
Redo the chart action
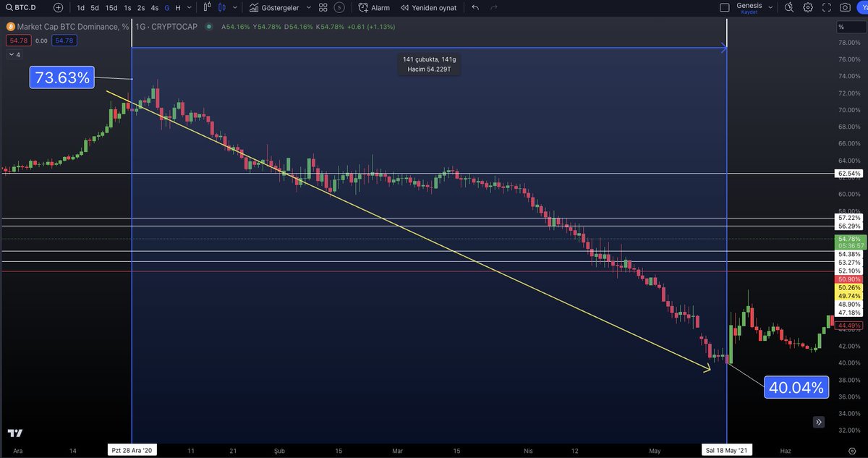[x=494, y=7]
